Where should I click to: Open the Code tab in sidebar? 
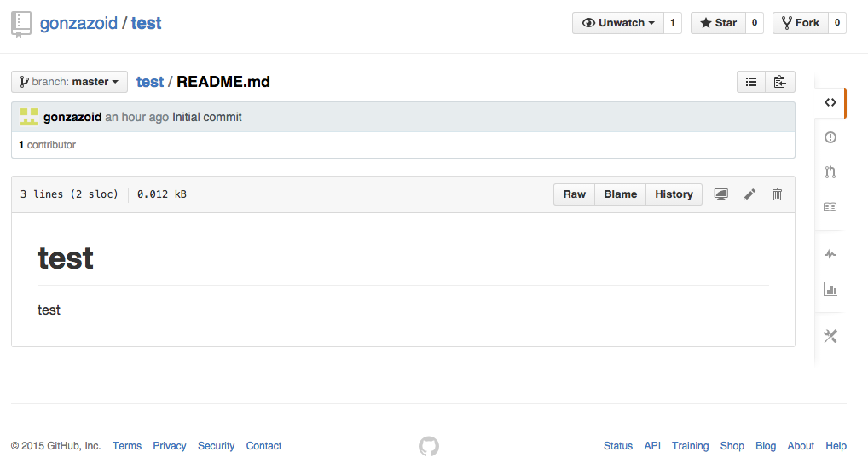830,102
